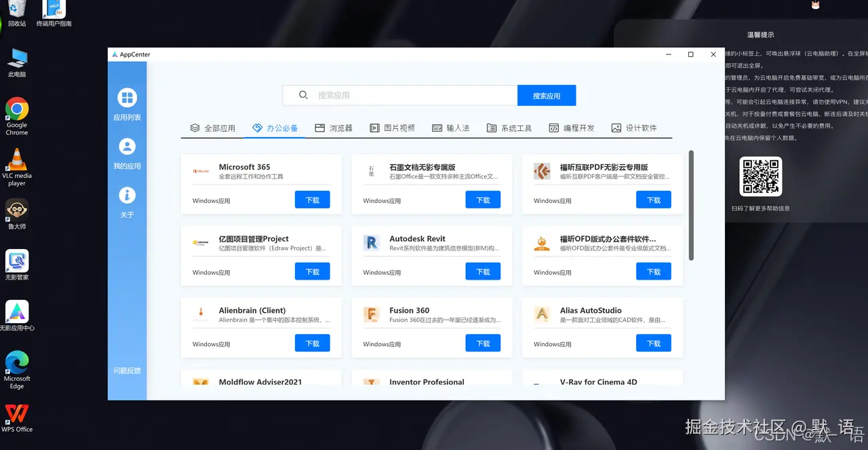Click the Microsoft 365 Office logo

(200, 172)
